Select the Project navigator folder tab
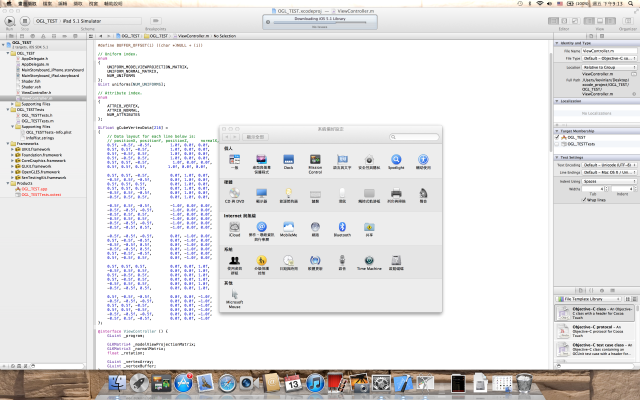The height and width of the screenshot is (400, 640). pyautogui.click(x=11, y=36)
